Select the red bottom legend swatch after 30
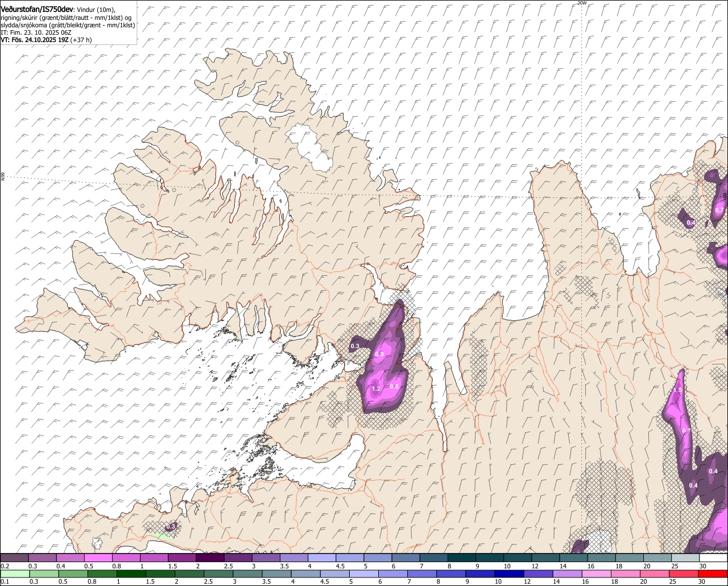This screenshot has width=728, height=586. pyautogui.click(x=713, y=573)
